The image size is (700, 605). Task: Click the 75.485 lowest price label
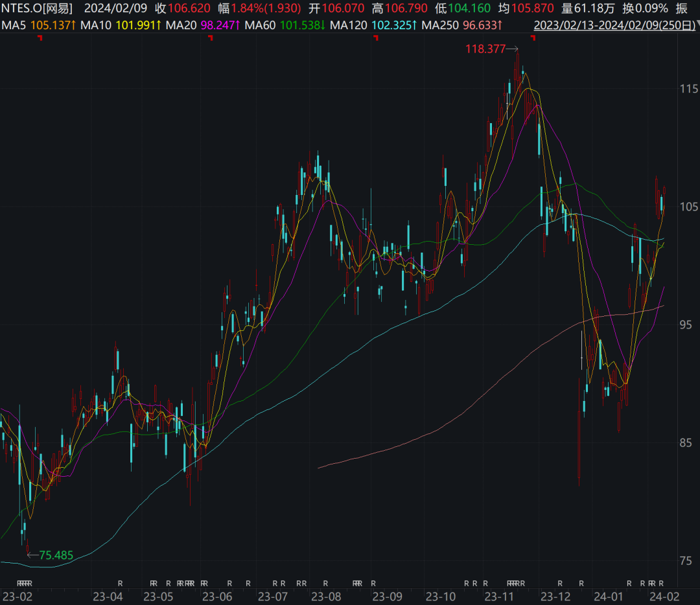(x=56, y=555)
